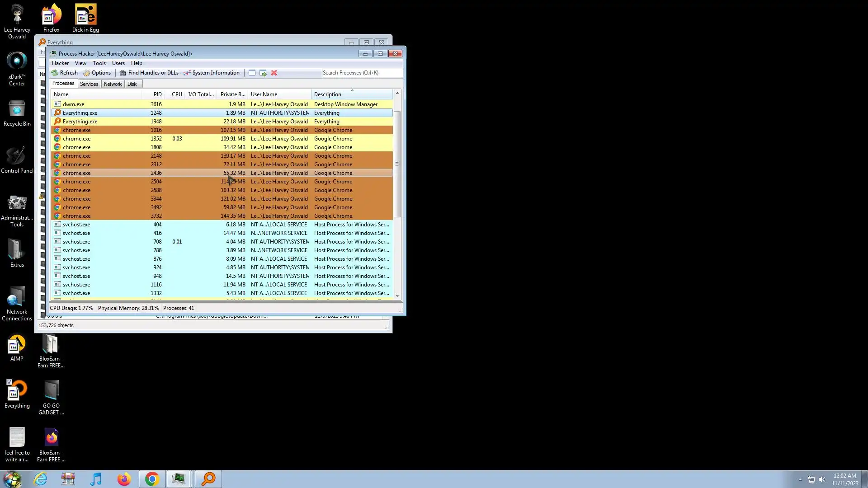The width and height of the screenshot is (868, 488).
Task: Select the chrome.exe process with PID 1352
Action: 76,139
